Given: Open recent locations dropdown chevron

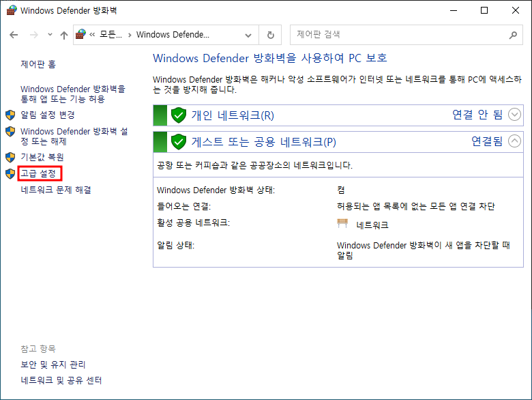Looking at the screenshot, I should point(50,35).
